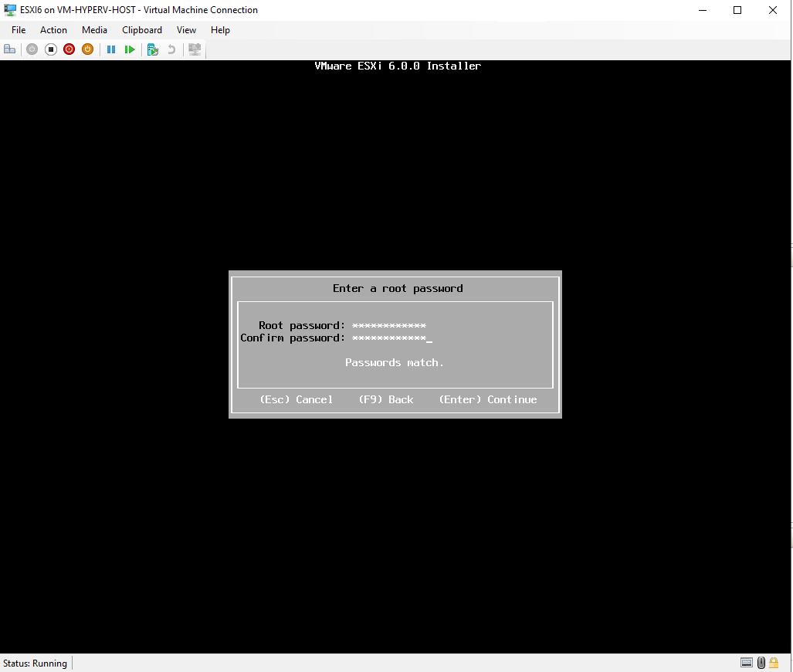Image resolution: width=793 pixels, height=672 pixels.
Task: Click the green Reset/Resume play icon
Action: pyautogui.click(x=130, y=49)
